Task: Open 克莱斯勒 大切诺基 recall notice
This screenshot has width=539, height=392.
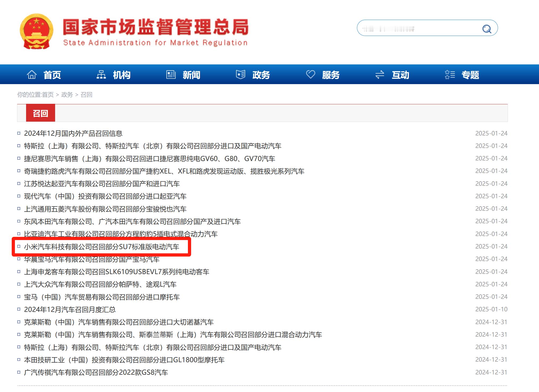Action: [x=119, y=322]
